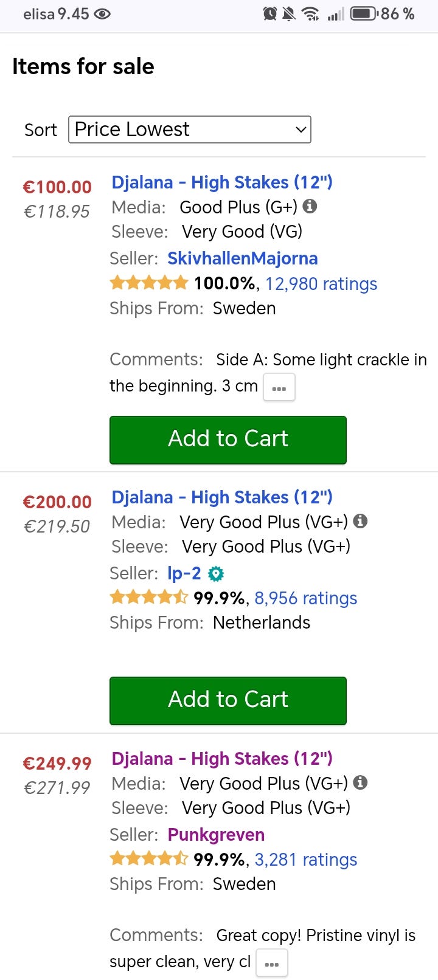Tap the five-star rating of SkivhallenMajorna

[148, 283]
